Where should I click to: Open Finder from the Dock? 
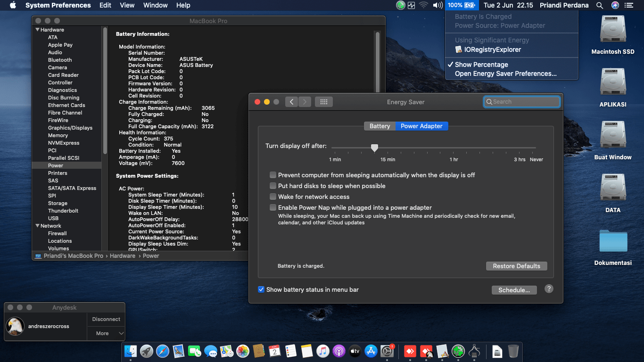coord(131,351)
